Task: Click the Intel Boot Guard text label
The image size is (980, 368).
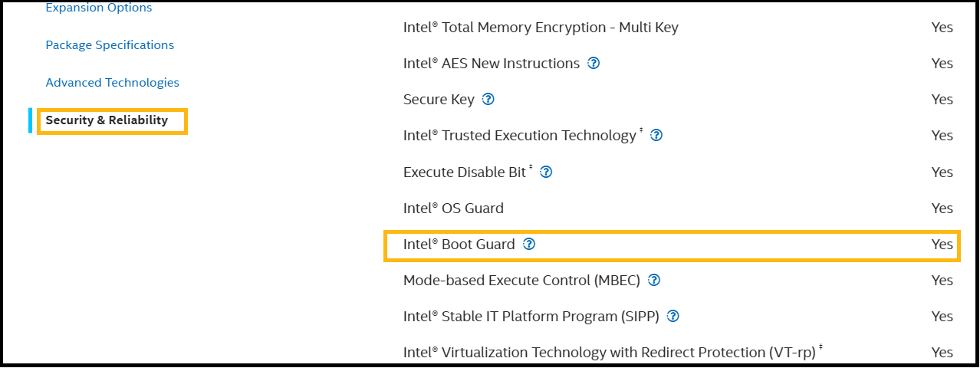Action: point(459,245)
